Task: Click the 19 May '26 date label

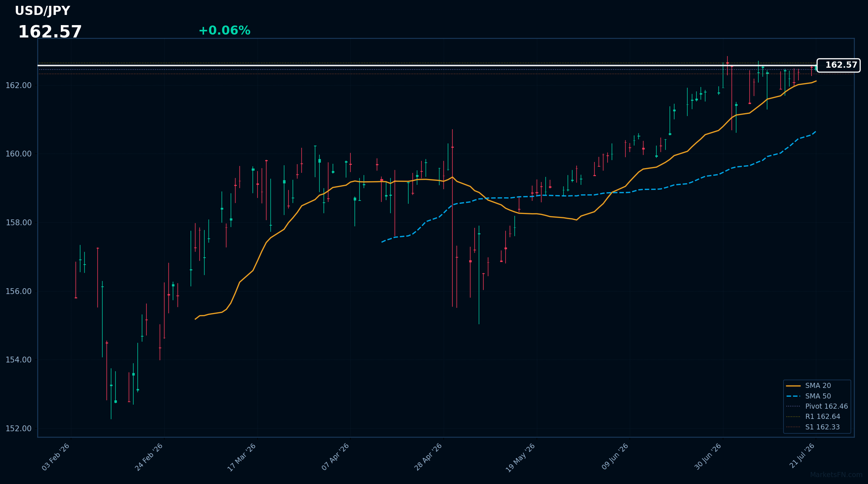Action: point(521,458)
